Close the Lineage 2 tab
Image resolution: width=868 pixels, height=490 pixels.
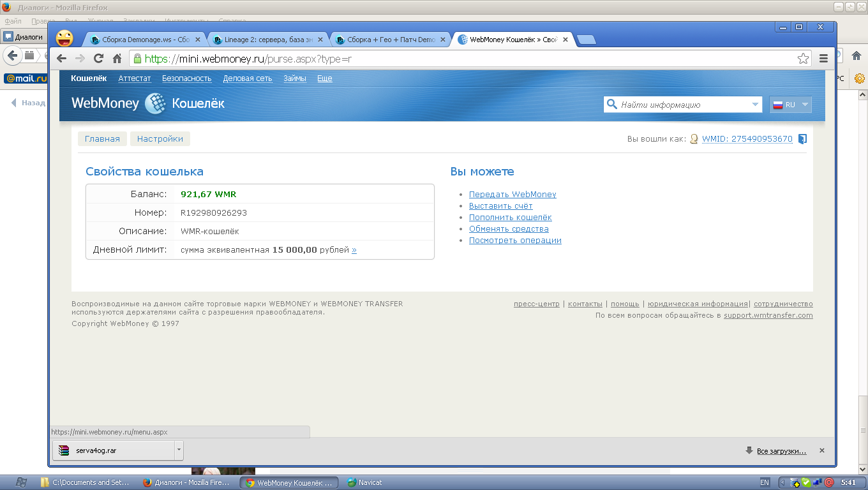[320, 40]
